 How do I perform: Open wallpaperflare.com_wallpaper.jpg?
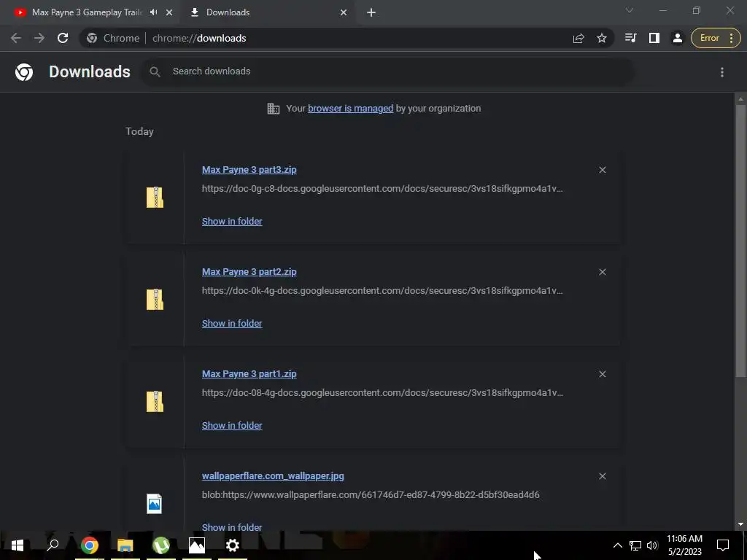[x=273, y=475]
